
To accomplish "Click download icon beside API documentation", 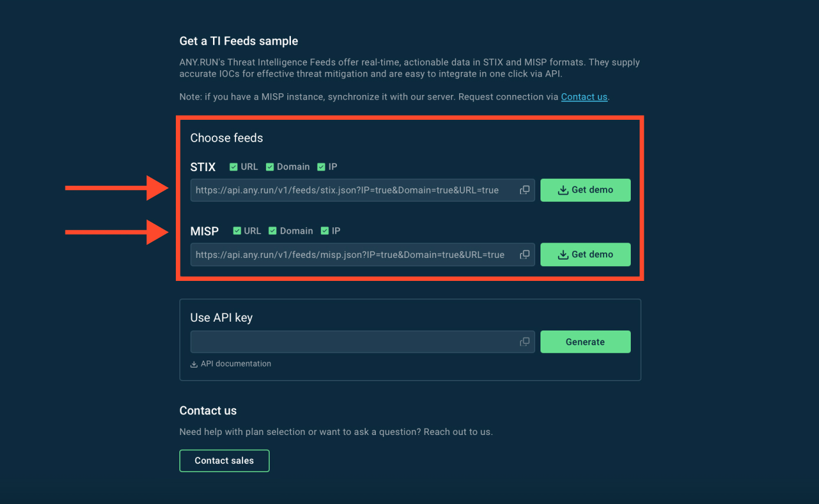I will [x=194, y=364].
